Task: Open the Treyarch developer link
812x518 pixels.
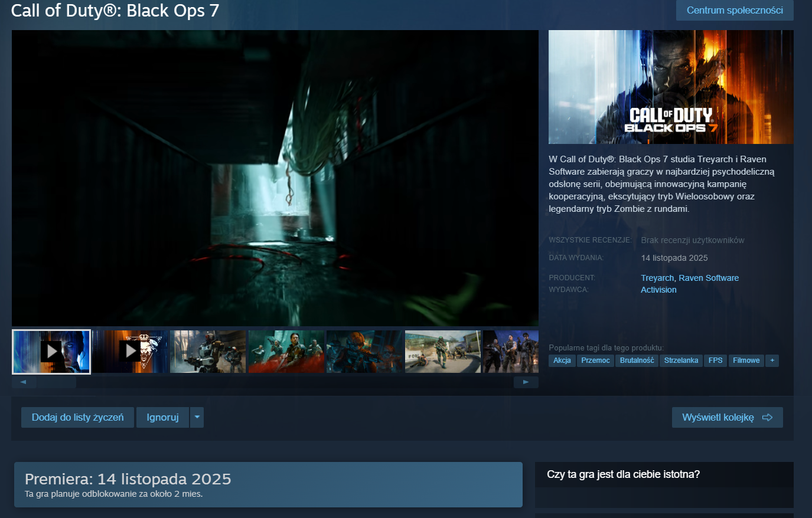Action: click(657, 278)
